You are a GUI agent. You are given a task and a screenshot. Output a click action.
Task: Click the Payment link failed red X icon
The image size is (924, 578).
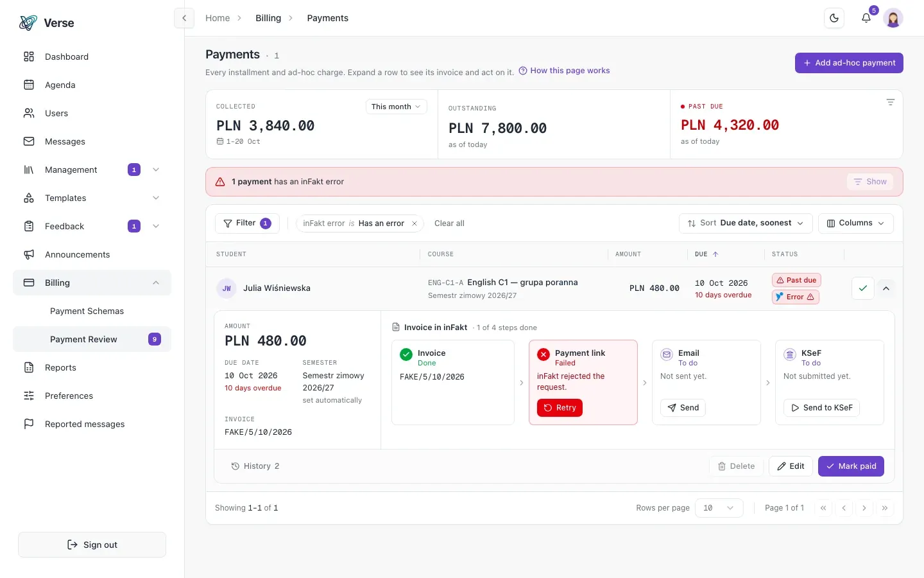tap(543, 355)
